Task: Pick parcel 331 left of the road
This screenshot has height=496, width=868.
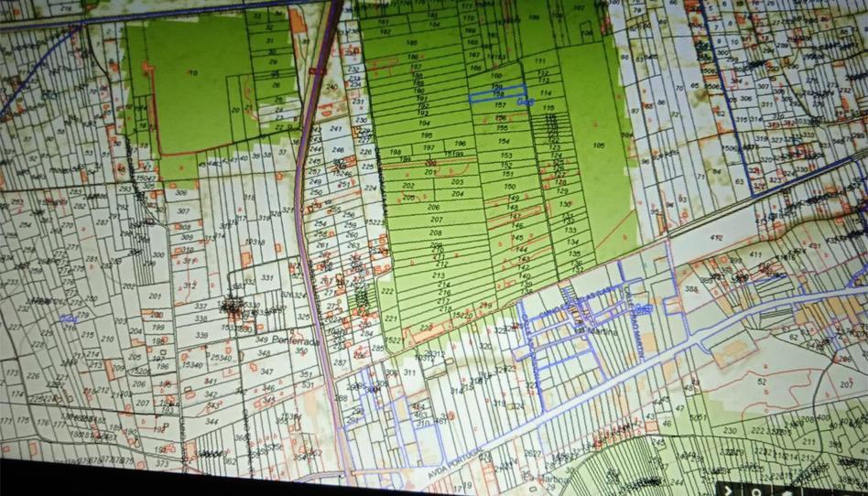Action: [266, 277]
